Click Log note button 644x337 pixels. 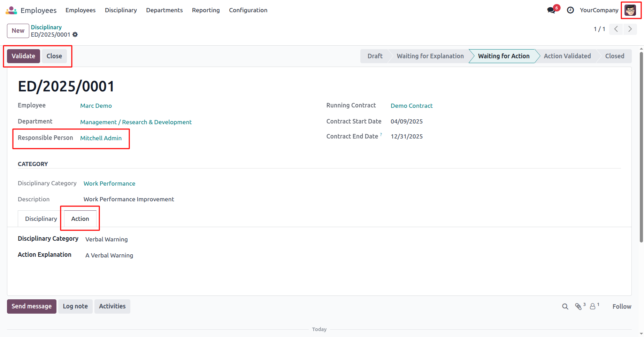pyautogui.click(x=75, y=306)
